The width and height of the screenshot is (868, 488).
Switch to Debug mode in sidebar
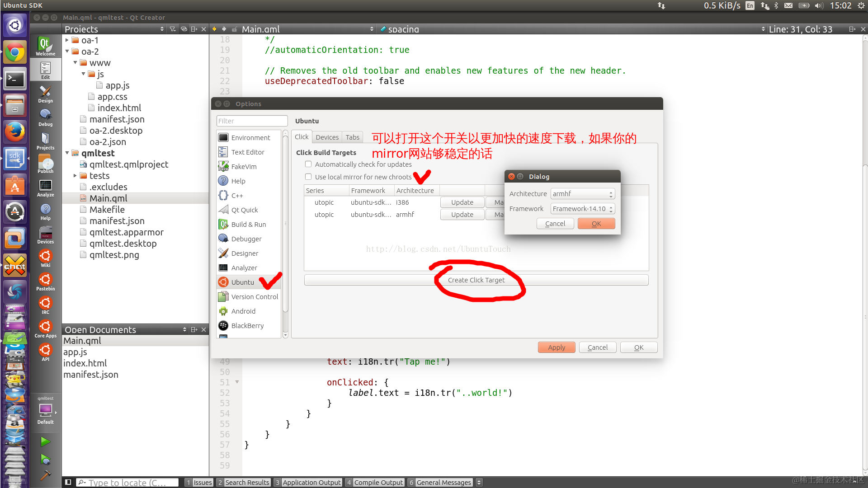click(45, 117)
